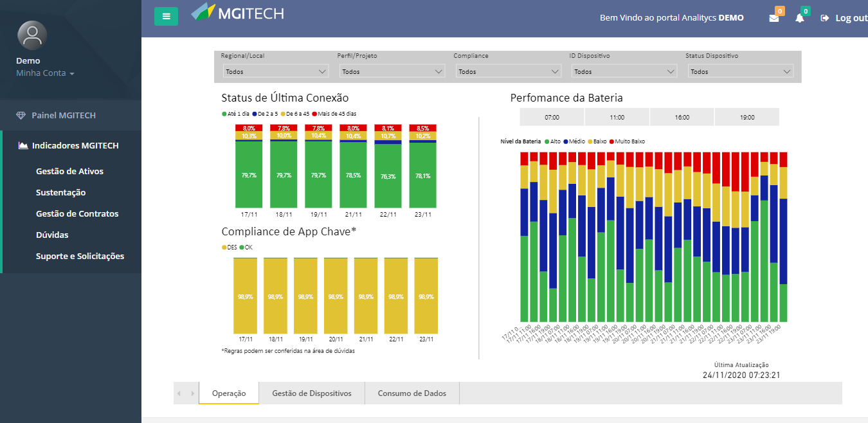Viewport: 868px width, 423px height.
Task: Click the Log out link
Action: [x=844, y=18]
